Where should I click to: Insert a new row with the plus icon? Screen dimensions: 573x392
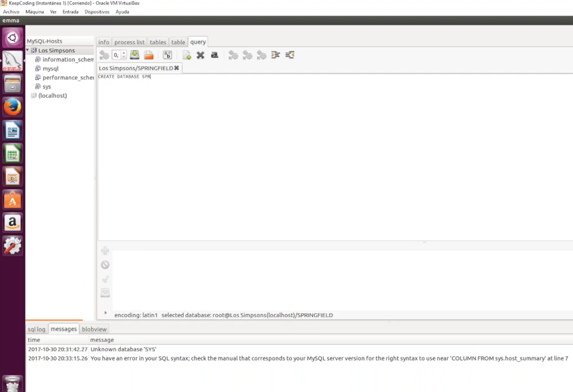click(105, 251)
